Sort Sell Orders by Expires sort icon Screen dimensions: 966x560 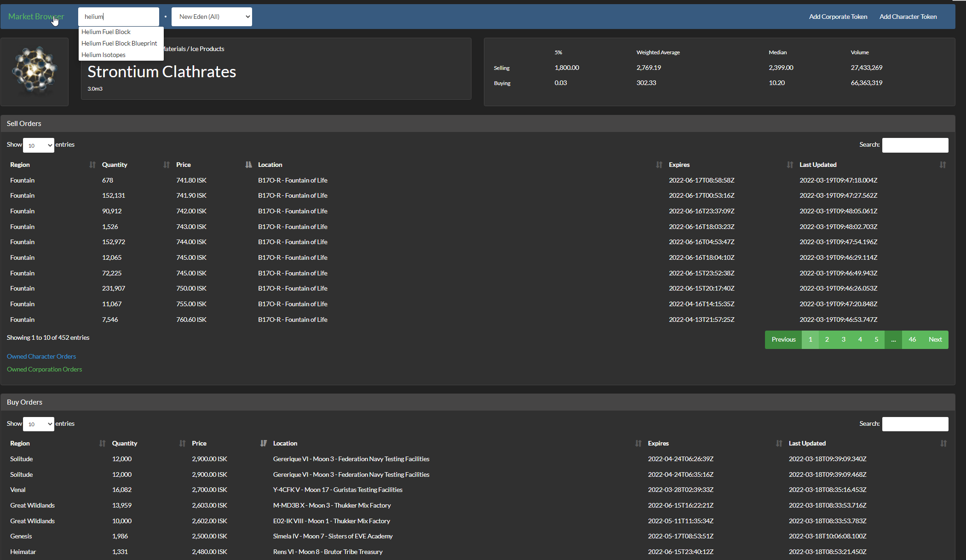(790, 165)
